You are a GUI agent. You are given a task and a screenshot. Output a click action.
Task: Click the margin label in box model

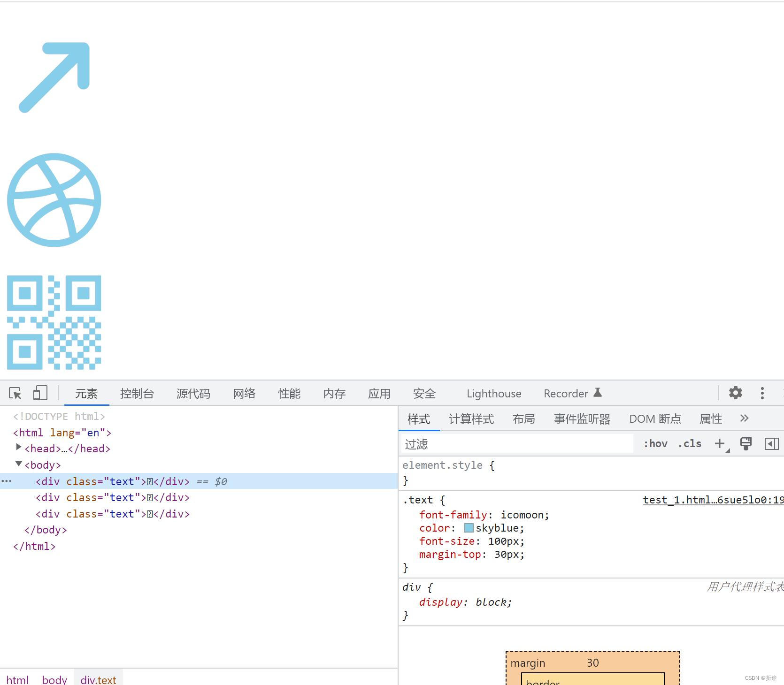point(528,663)
